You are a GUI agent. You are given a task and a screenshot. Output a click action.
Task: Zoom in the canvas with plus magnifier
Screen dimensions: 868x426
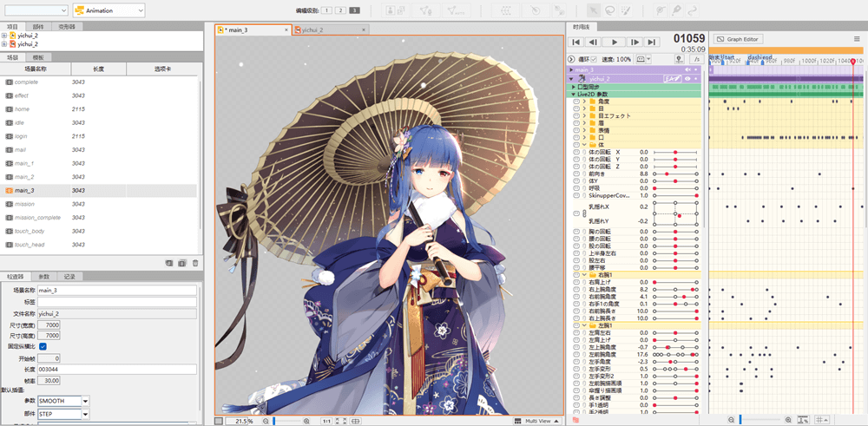(306, 421)
